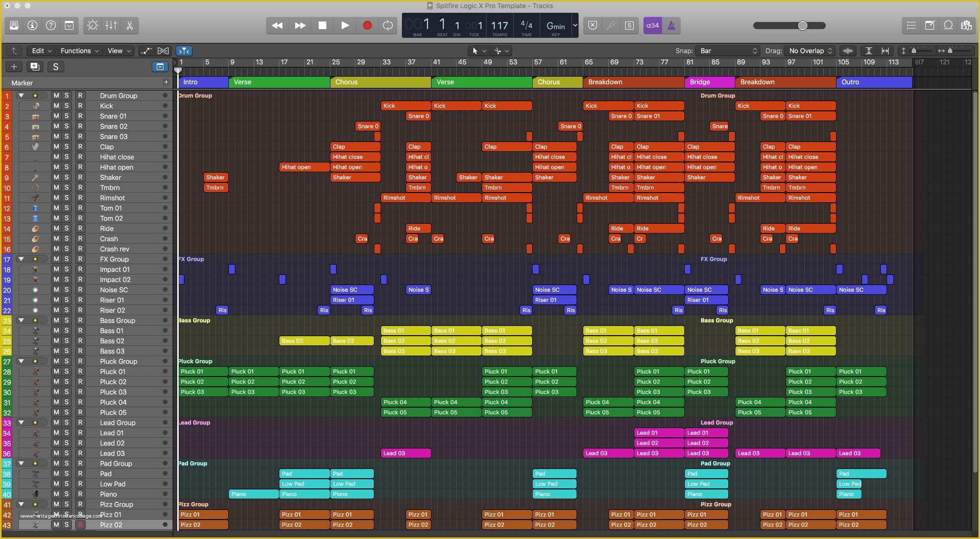Toggle Flex view icon
Viewport: 980px width, 539px height.
[x=163, y=51]
